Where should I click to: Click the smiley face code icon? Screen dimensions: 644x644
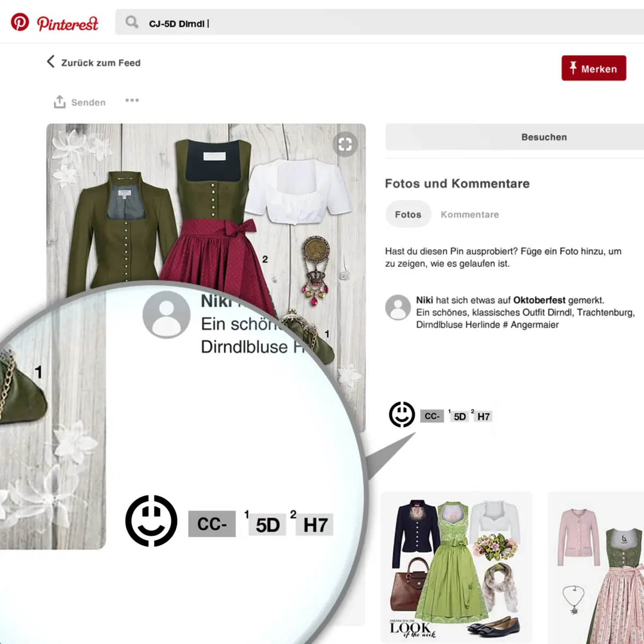point(402,414)
